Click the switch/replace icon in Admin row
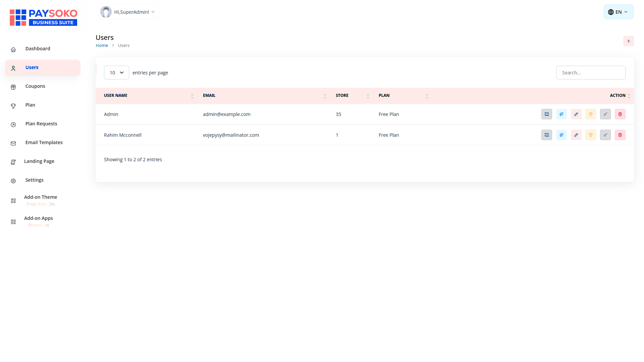The width and height of the screenshot is (644, 362). (x=546, y=114)
